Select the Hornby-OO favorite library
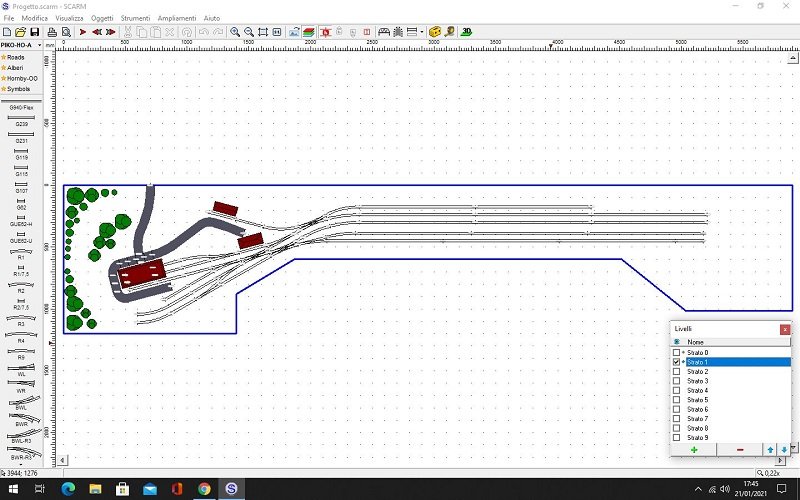Image resolution: width=800 pixels, height=500 pixels. point(22,78)
